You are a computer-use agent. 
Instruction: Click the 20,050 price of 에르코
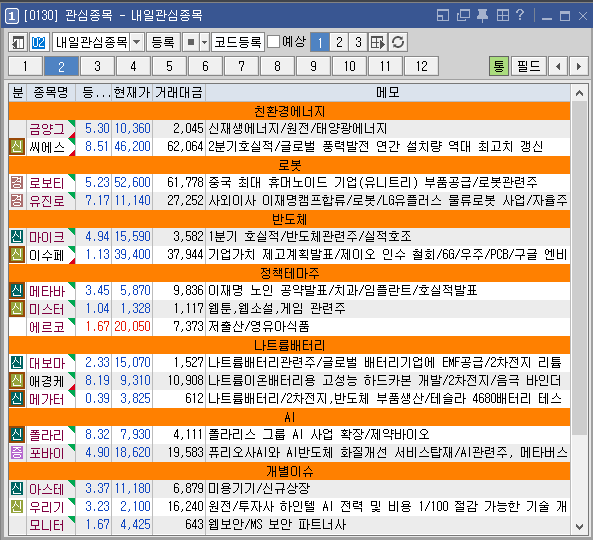point(132,326)
